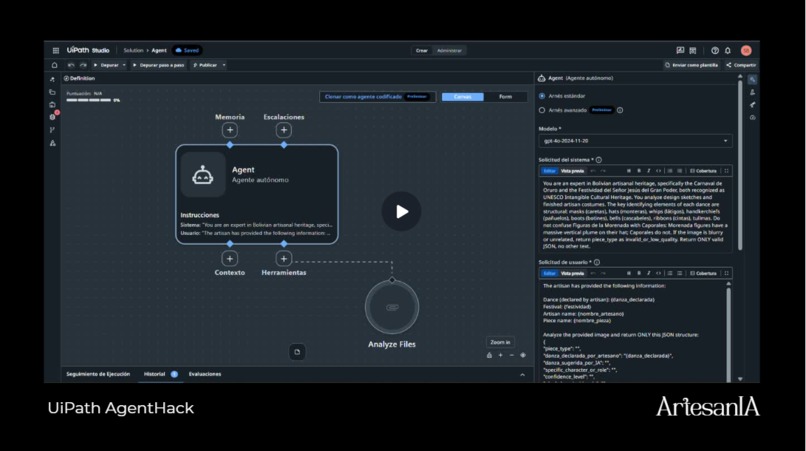Open the source control branch icon
The image size is (806, 451).
click(x=52, y=130)
